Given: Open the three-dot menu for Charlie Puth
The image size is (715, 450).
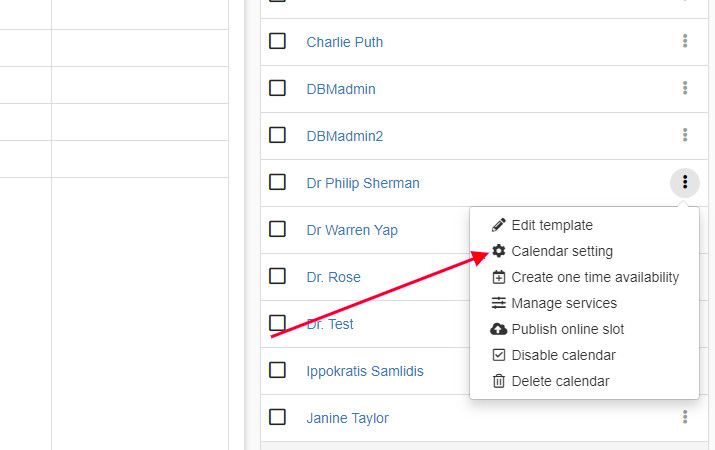Looking at the screenshot, I should click(685, 41).
